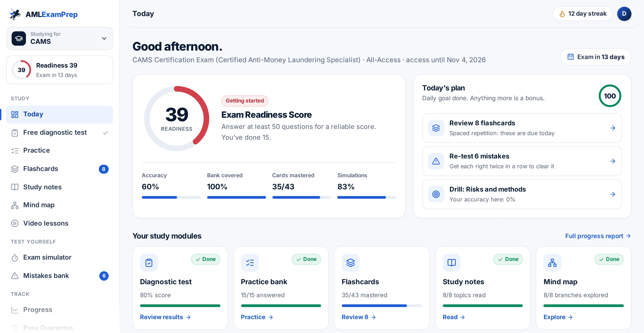Click the Explore link on Mind map card

558,317
